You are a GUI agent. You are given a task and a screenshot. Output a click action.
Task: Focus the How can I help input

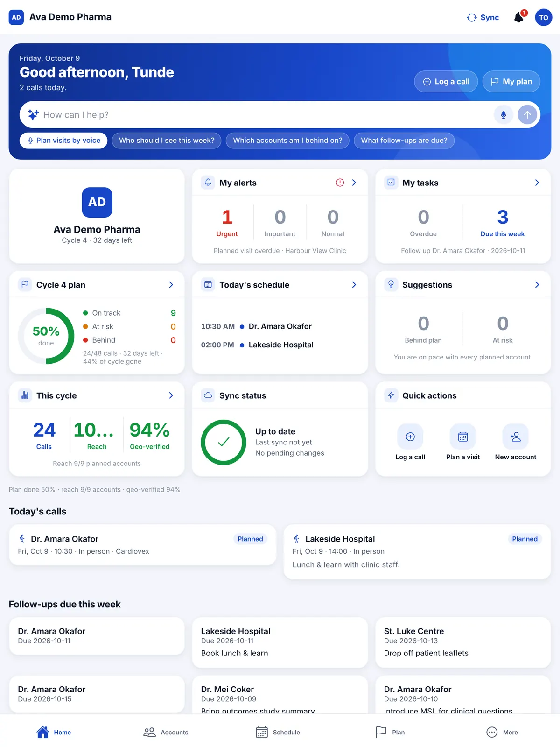click(266, 115)
